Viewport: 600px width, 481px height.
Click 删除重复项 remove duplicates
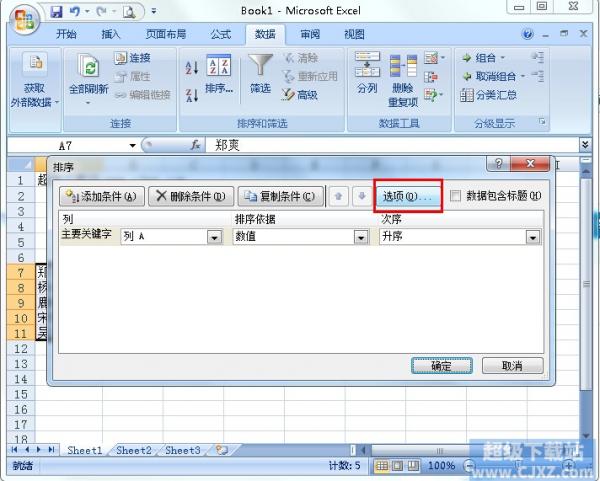coord(403,80)
